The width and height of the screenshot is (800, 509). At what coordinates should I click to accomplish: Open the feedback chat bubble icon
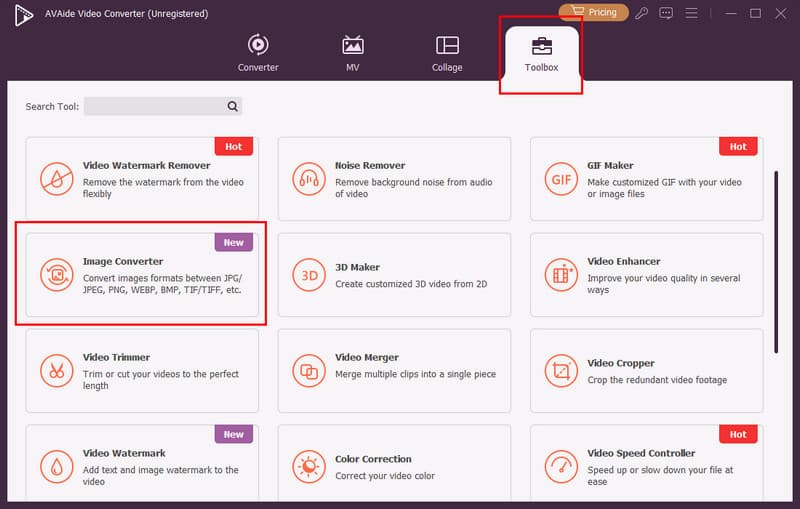[x=667, y=13]
